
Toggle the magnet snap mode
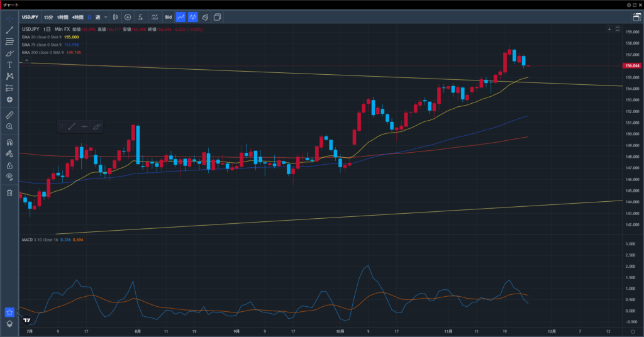(x=9, y=142)
